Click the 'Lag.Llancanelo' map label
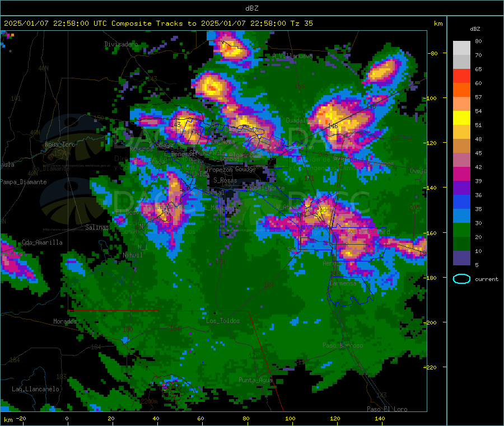Screen dimensions: 504x426 35,389
